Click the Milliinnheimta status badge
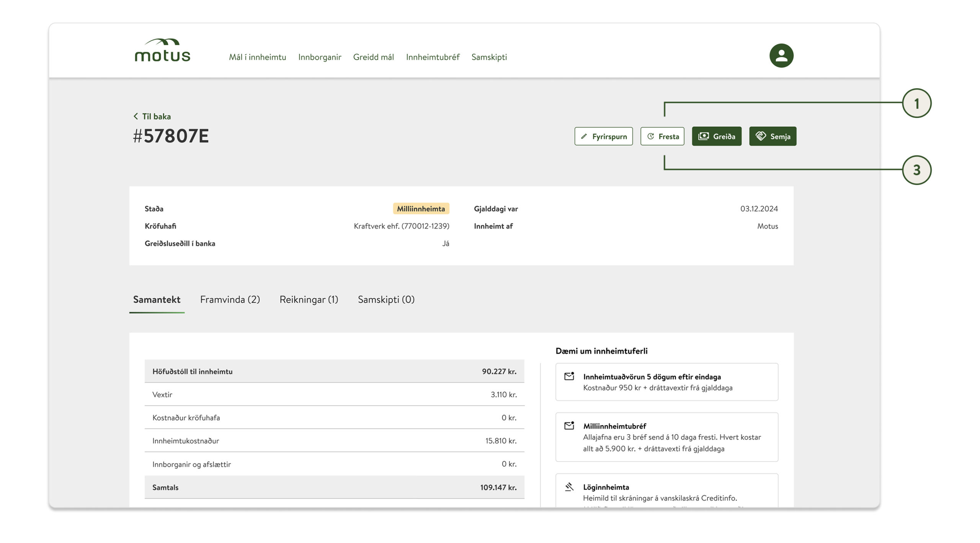The image size is (980, 543). 420,209
